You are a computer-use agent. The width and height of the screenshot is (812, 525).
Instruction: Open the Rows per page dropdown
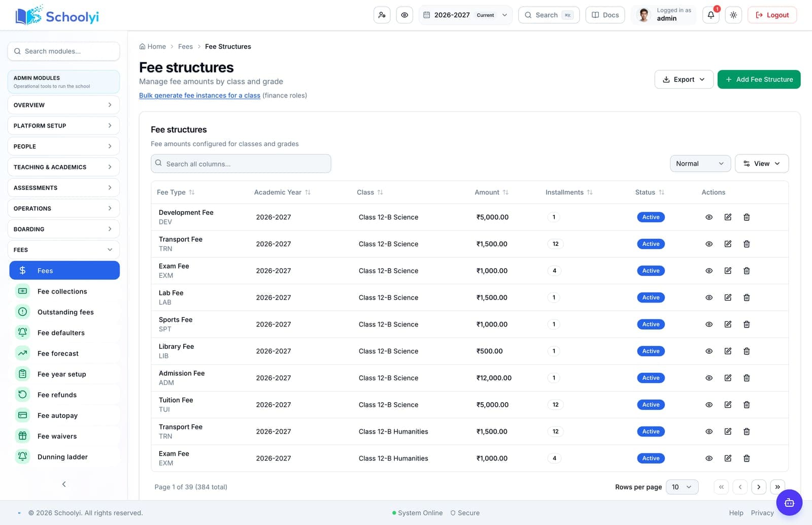coord(682,487)
